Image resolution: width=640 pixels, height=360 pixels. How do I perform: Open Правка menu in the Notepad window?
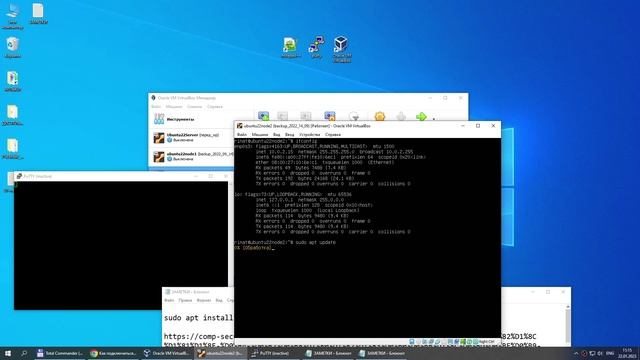click(185, 300)
